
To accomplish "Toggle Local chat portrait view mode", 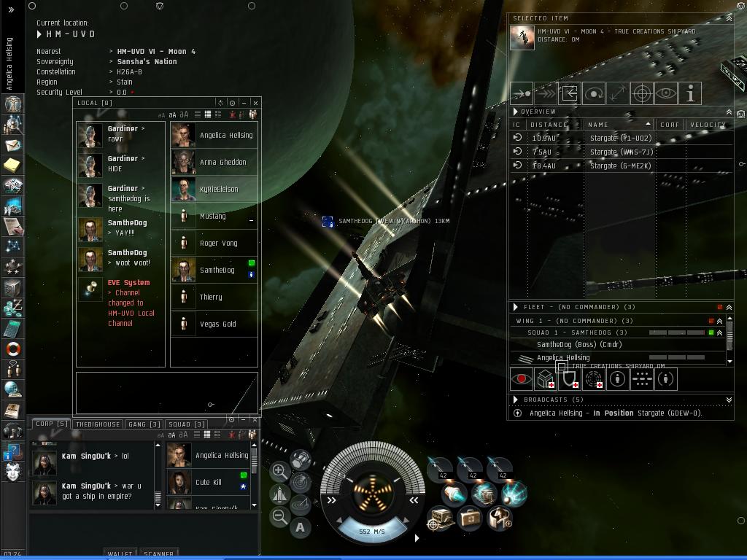I will pyautogui.click(x=217, y=114).
